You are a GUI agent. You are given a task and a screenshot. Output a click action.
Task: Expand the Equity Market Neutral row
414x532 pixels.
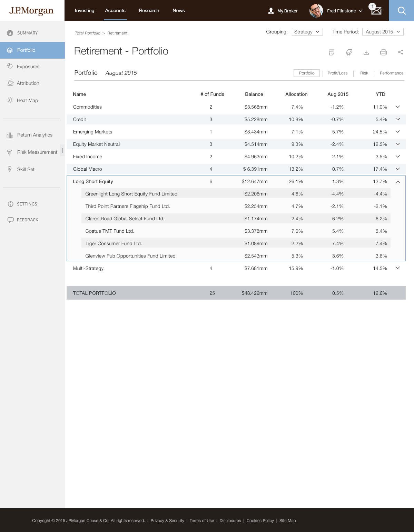pos(397,144)
